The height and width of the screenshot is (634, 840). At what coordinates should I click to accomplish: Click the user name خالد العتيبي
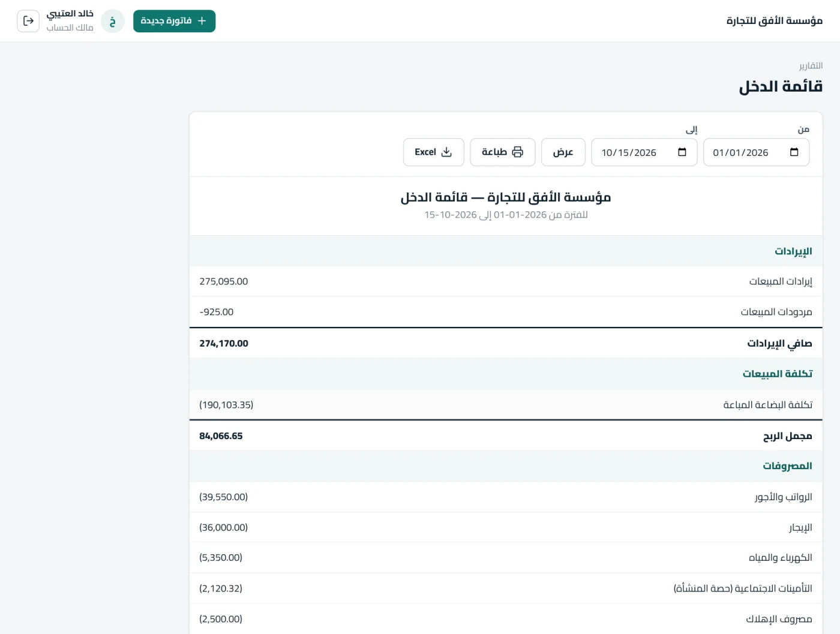tap(70, 14)
